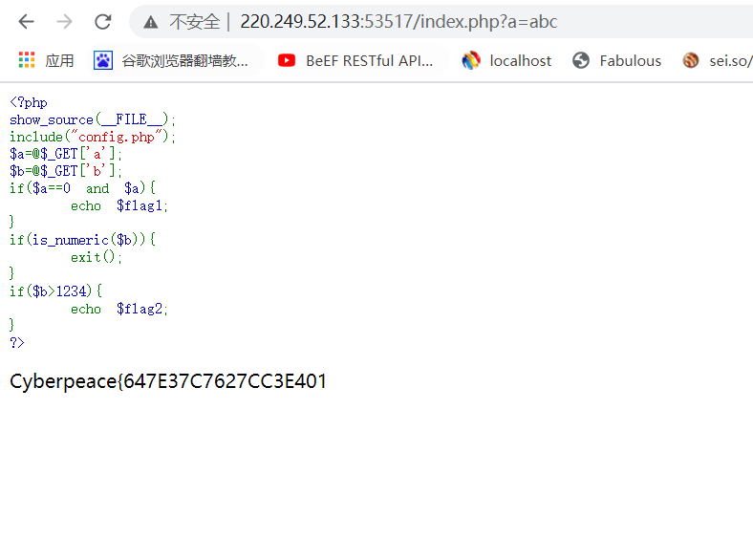This screenshot has height=560, width=753.
Task: Click the if(is_numeric($b)) line
Action: [x=82, y=240]
